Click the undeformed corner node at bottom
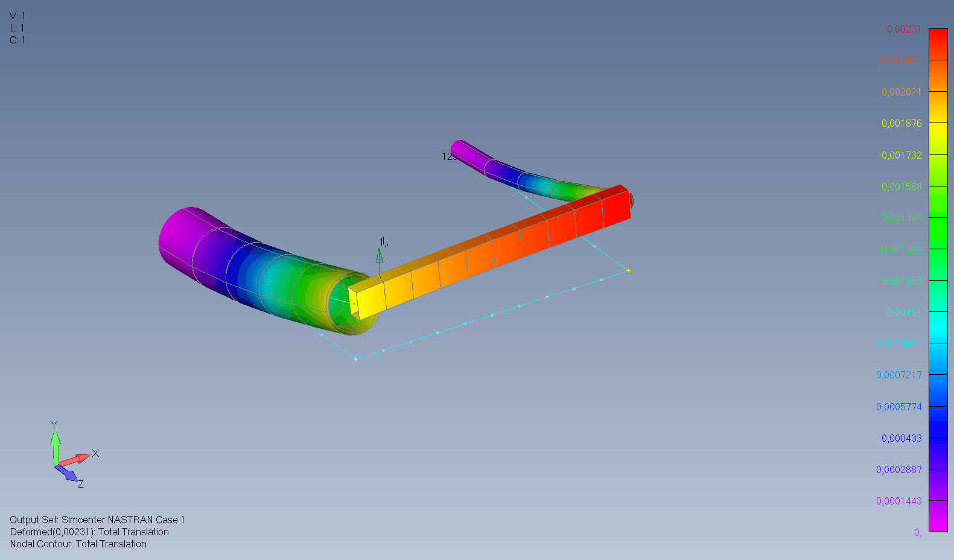 point(355,359)
